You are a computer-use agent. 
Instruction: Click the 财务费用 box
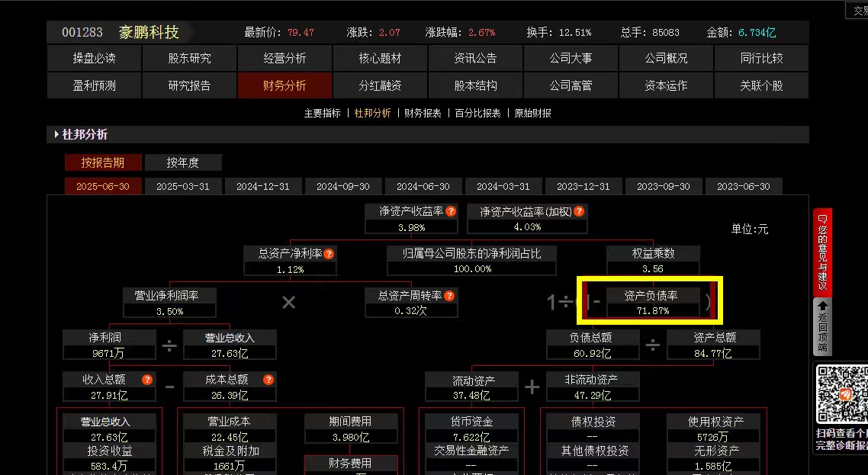tap(351, 465)
